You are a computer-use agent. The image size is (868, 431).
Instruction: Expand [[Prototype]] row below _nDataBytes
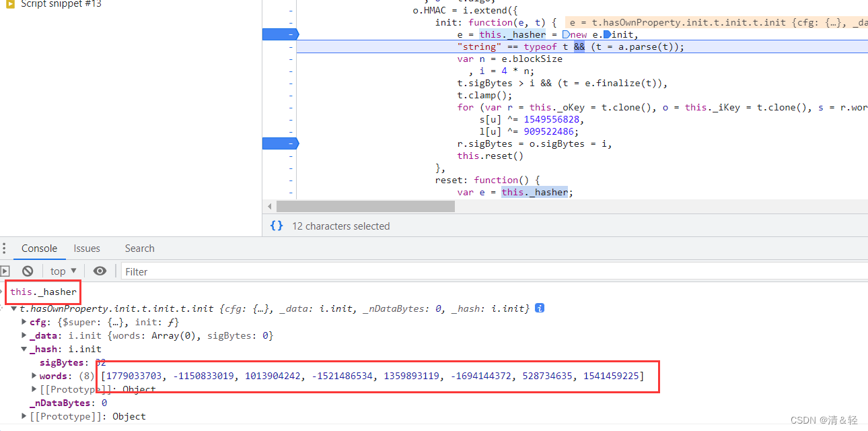click(24, 416)
